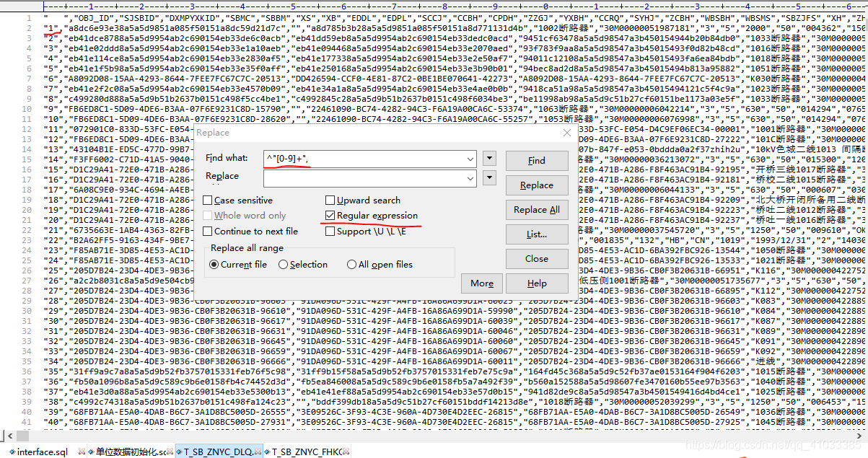
Task: Trigger the Find button
Action: click(x=536, y=160)
